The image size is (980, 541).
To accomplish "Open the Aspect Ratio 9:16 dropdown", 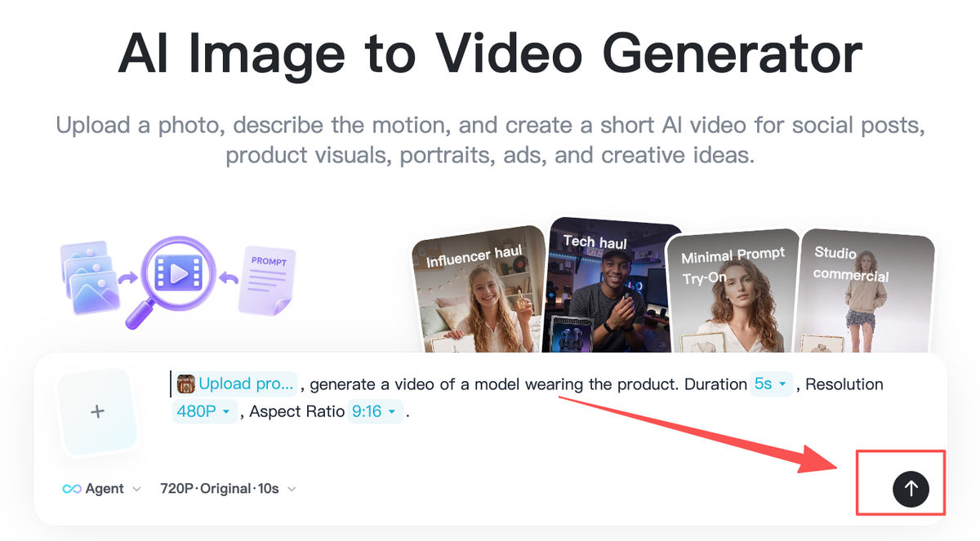I will coord(375,411).
